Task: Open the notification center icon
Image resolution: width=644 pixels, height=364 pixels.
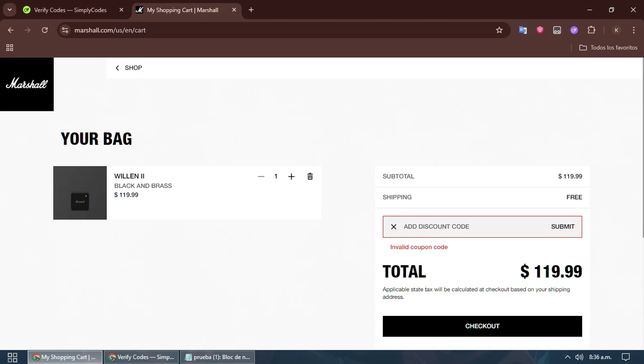Action: click(x=626, y=357)
